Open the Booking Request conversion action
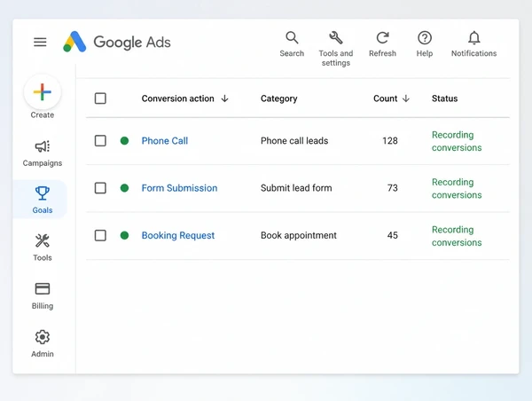532x401 pixels. [x=178, y=235]
